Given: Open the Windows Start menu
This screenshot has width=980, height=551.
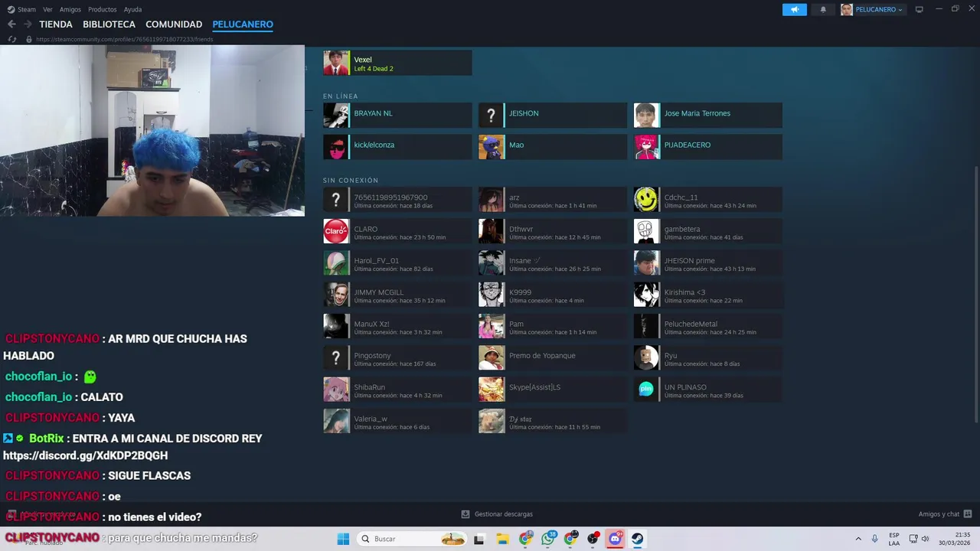Looking at the screenshot, I should click(343, 539).
